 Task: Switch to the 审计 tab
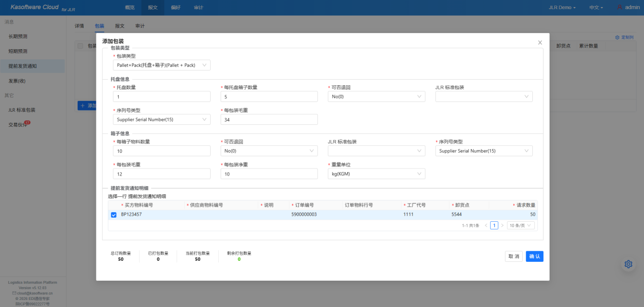point(140,25)
